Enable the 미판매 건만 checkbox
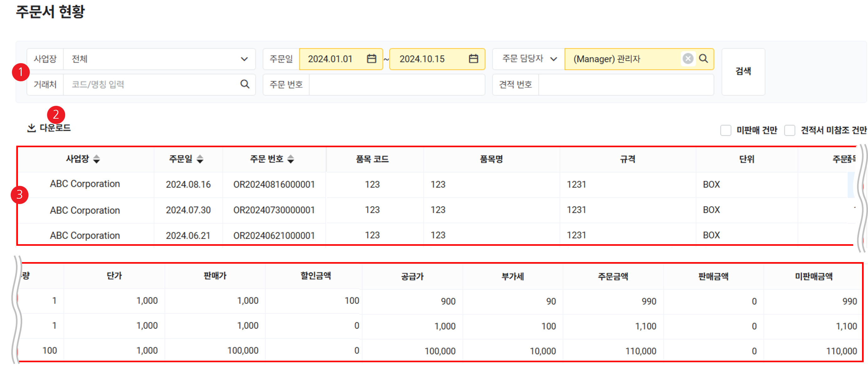Image resolution: width=868 pixels, height=366 pixels. (x=725, y=130)
